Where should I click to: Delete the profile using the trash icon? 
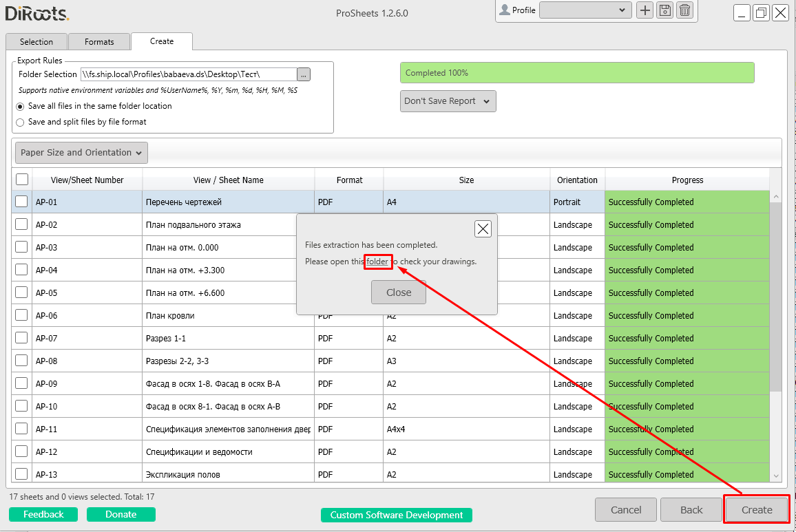684,10
